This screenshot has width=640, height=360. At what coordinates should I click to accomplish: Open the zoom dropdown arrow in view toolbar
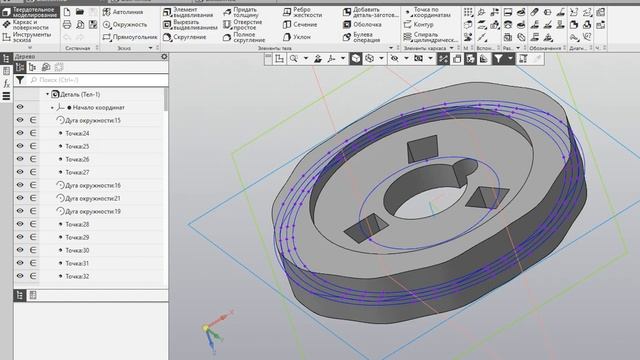305,59
